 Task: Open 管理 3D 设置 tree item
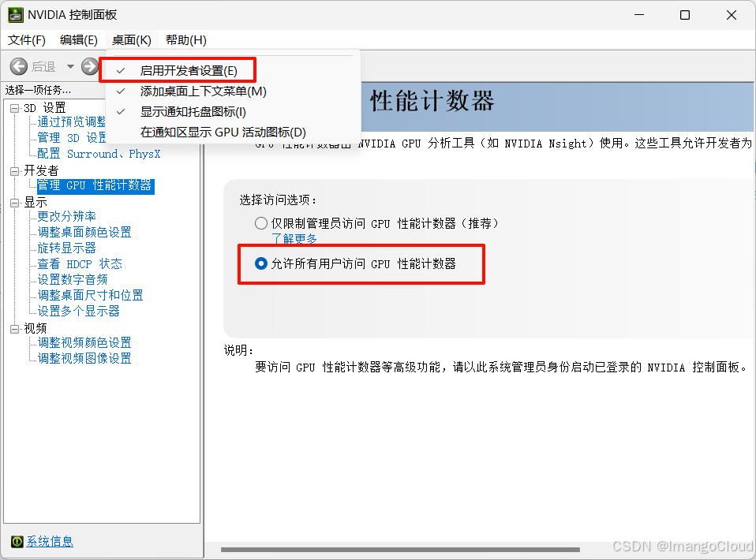[71, 138]
